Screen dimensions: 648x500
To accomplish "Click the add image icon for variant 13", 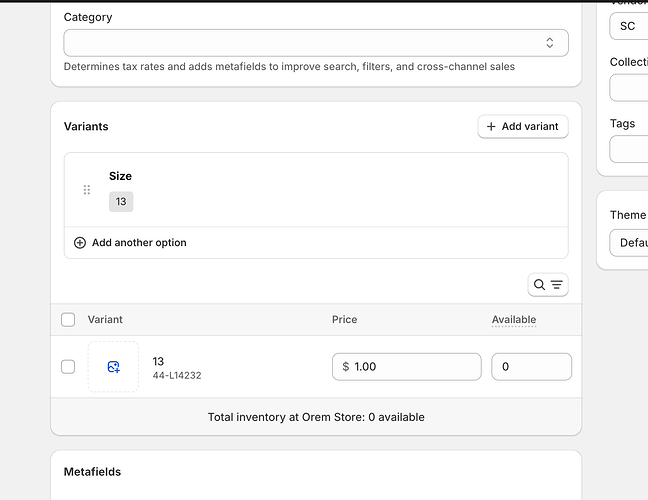I will click(x=113, y=367).
